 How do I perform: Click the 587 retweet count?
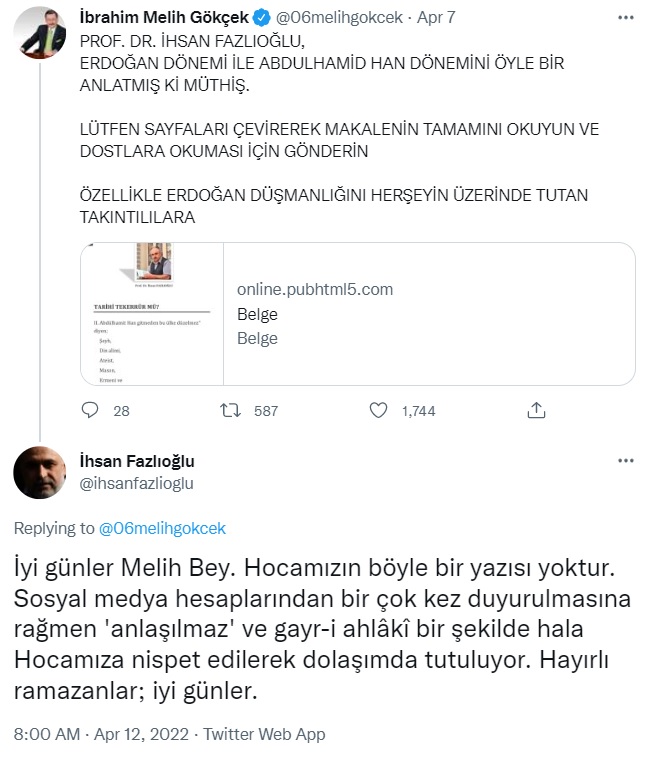[266, 410]
